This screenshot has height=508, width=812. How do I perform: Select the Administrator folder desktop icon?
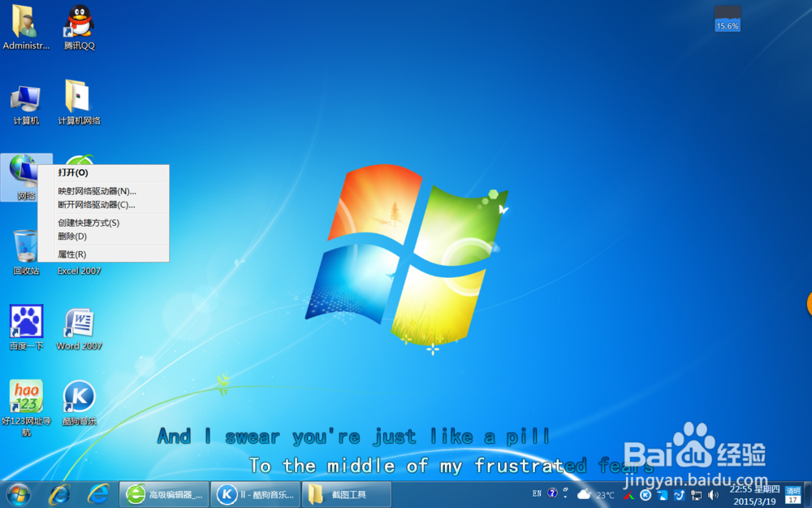click(26, 27)
